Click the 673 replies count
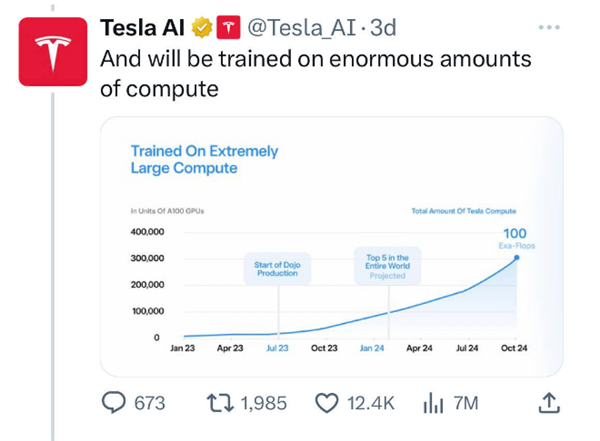 click(149, 403)
